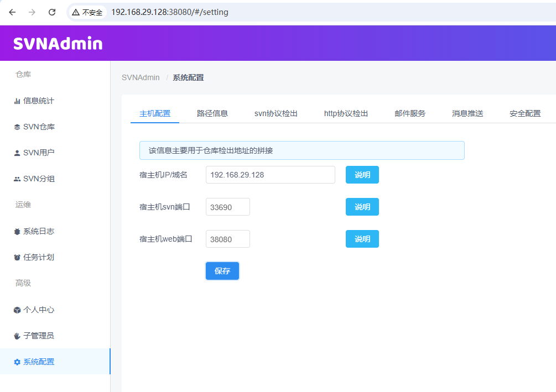Open the 路径信息 tab
Viewport: 556px width, 392px height.
[x=212, y=113]
